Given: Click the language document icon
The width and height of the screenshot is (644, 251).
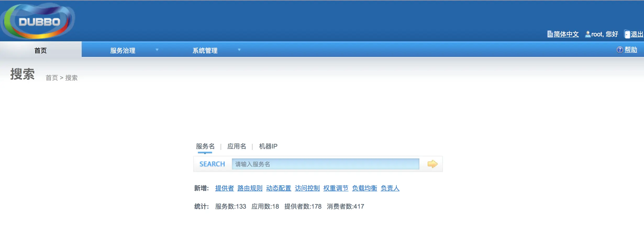Looking at the screenshot, I should tap(550, 34).
